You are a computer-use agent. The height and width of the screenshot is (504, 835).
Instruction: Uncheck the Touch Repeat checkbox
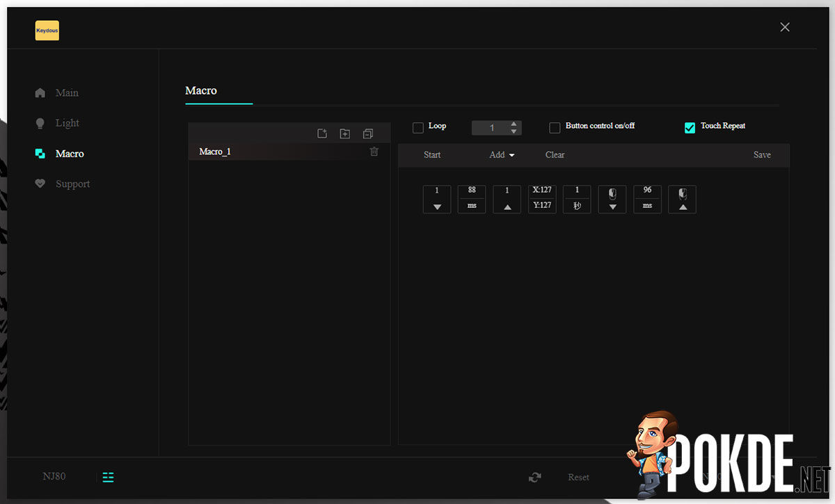690,128
